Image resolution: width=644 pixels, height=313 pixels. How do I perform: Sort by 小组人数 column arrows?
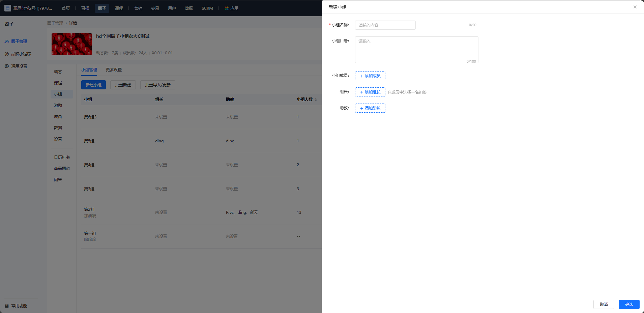(316, 99)
